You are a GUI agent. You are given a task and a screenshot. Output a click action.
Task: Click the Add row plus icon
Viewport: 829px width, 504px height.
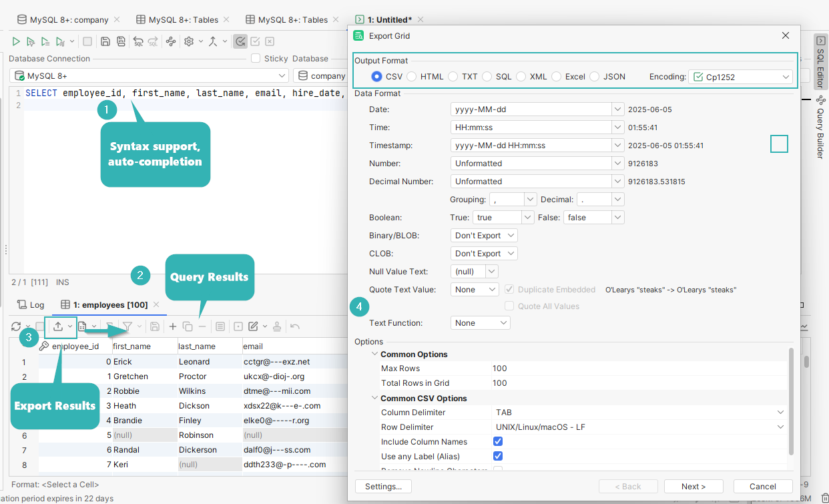pos(173,326)
